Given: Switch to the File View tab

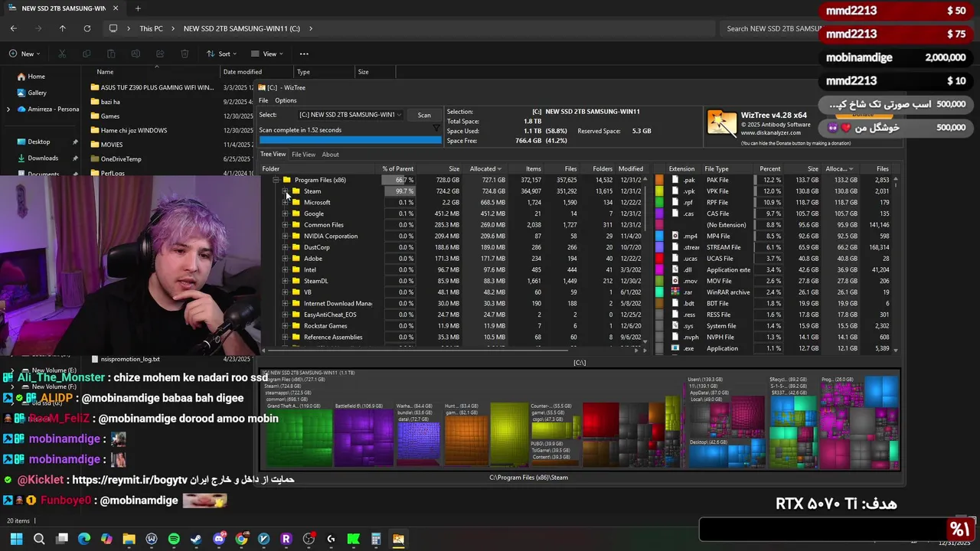Looking at the screenshot, I should point(303,155).
